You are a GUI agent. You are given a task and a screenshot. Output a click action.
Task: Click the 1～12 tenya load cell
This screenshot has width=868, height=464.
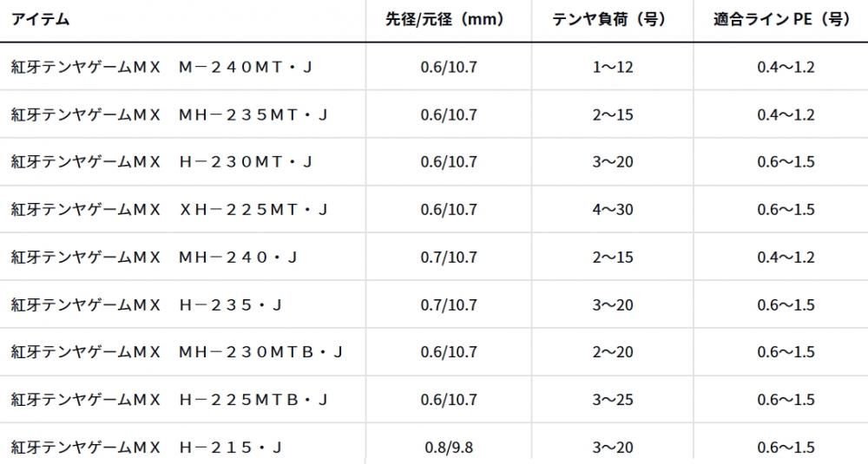(612, 67)
